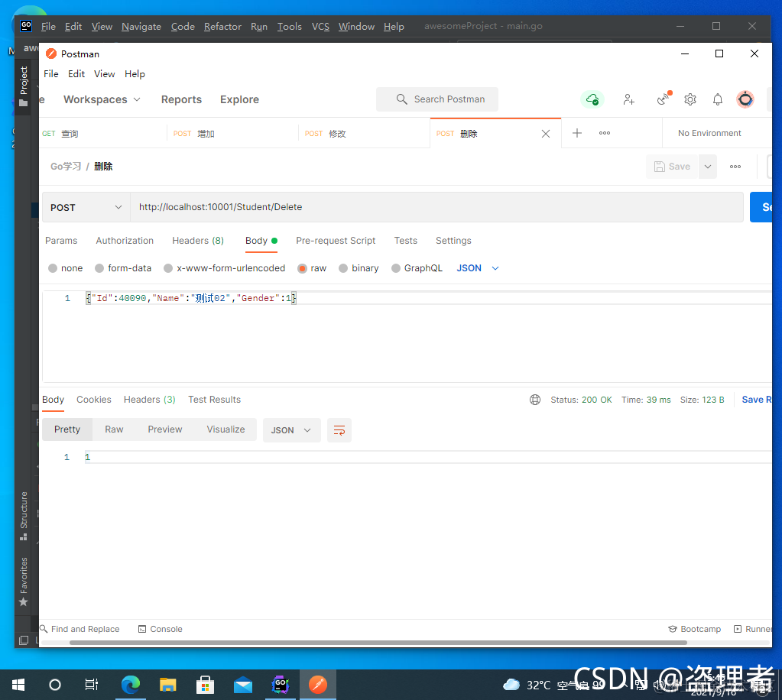Click the Explore link
Viewport: 782px width, 700px height.
point(239,99)
